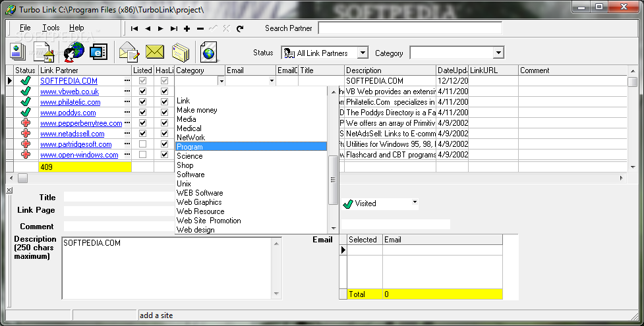Open the SOFTPEDIA.COM link
Viewport: 644px width, 326px height.
coord(69,81)
